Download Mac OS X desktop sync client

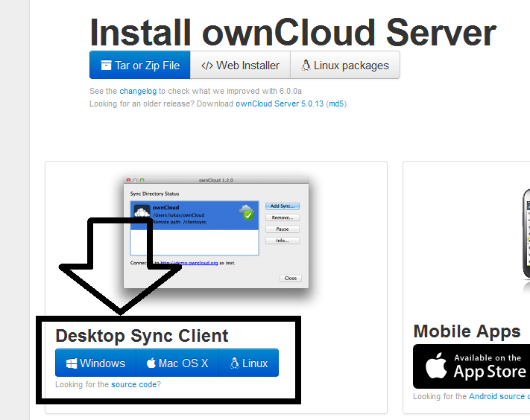coord(177,363)
